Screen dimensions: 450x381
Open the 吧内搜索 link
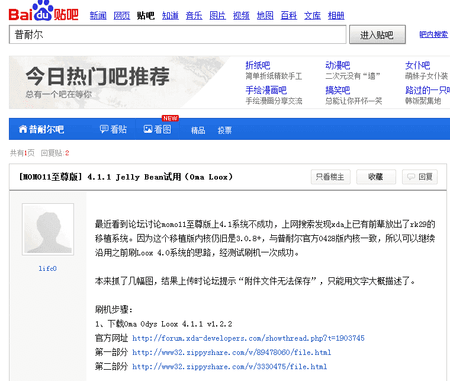pos(434,34)
